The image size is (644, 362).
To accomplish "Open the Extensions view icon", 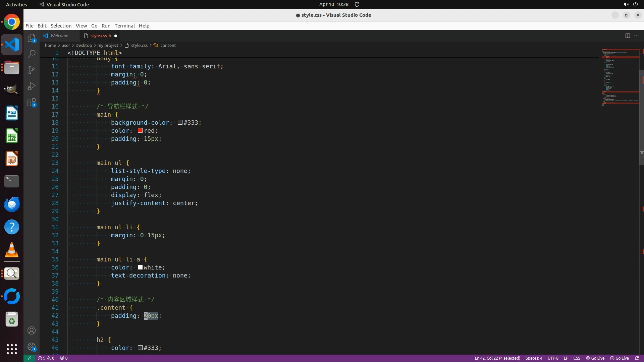I will pyautogui.click(x=32, y=103).
